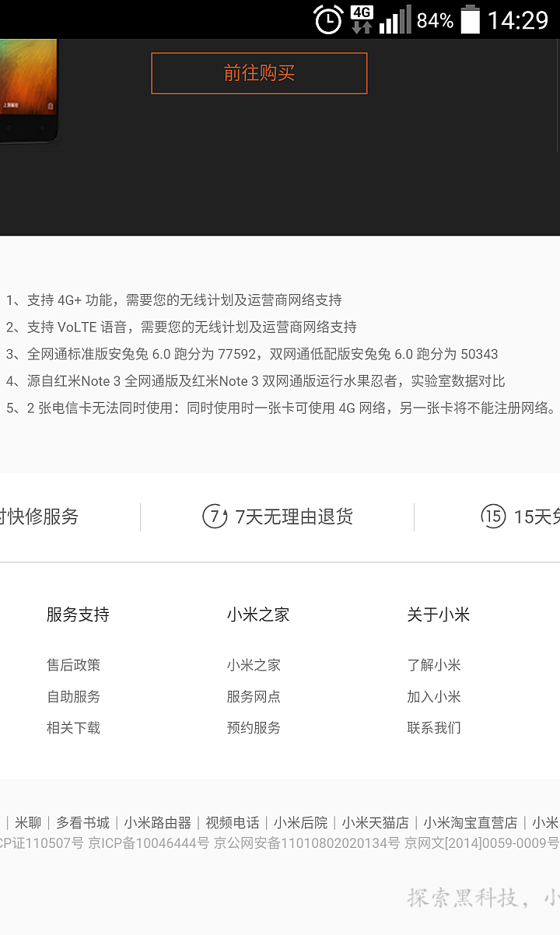560x935 pixels.
Task: Open the 预约服务 link
Action: [x=254, y=728]
